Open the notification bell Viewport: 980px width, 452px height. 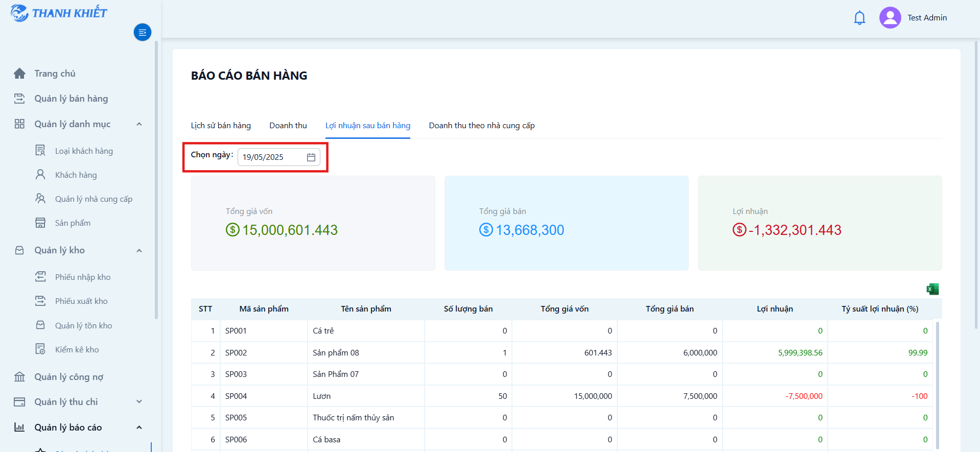point(859,18)
